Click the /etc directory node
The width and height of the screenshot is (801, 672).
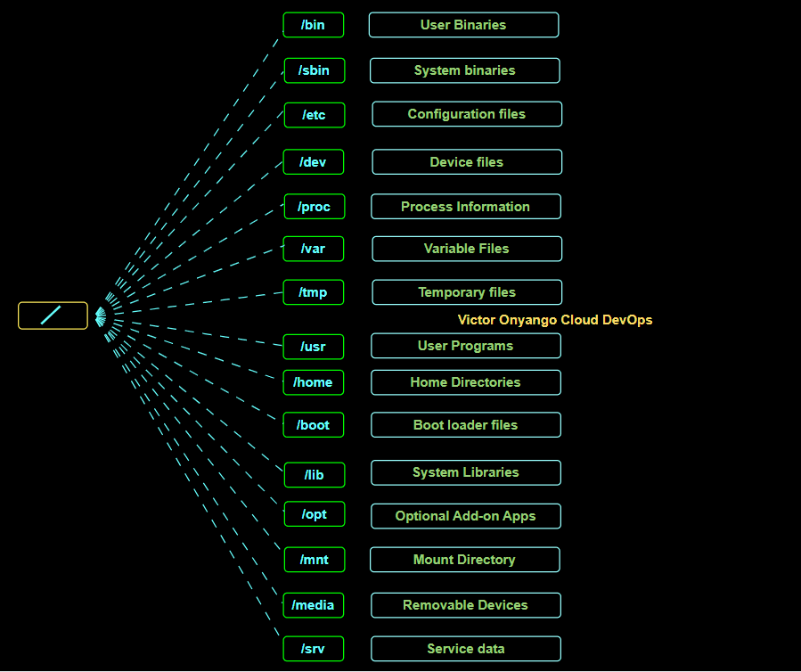(314, 115)
